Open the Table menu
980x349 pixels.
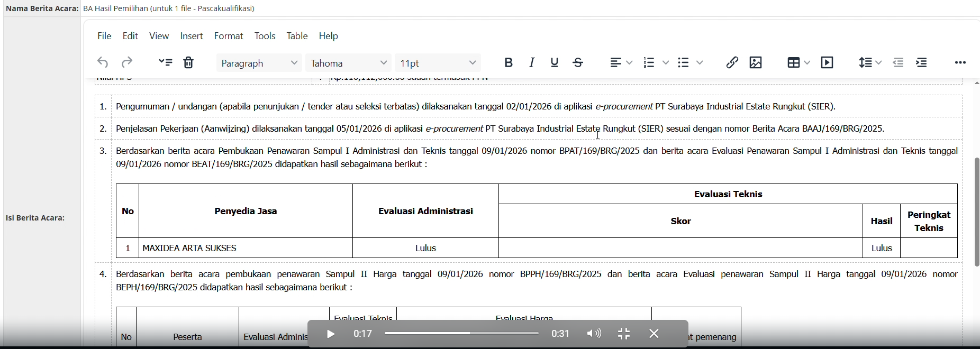pos(297,36)
